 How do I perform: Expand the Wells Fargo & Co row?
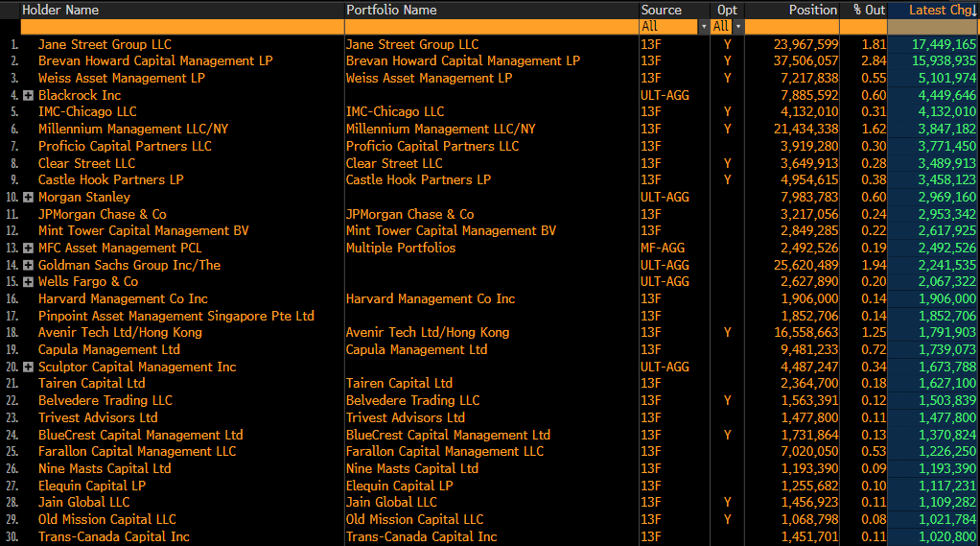pos(28,282)
